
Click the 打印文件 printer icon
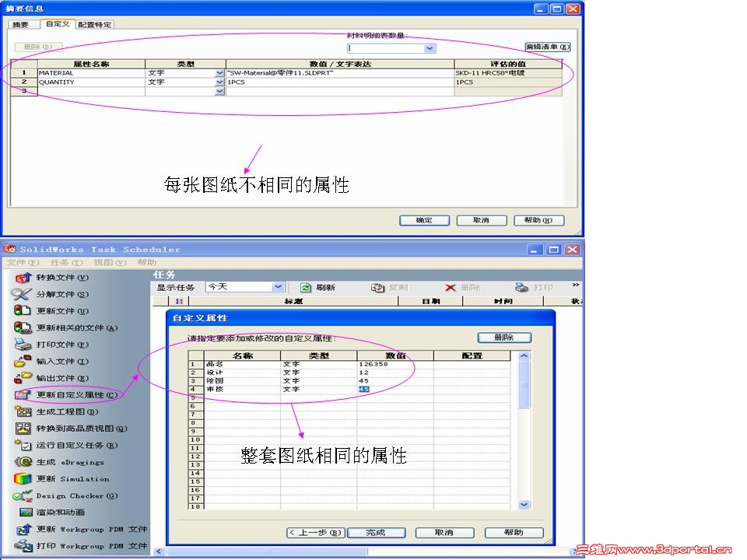click(23, 345)
